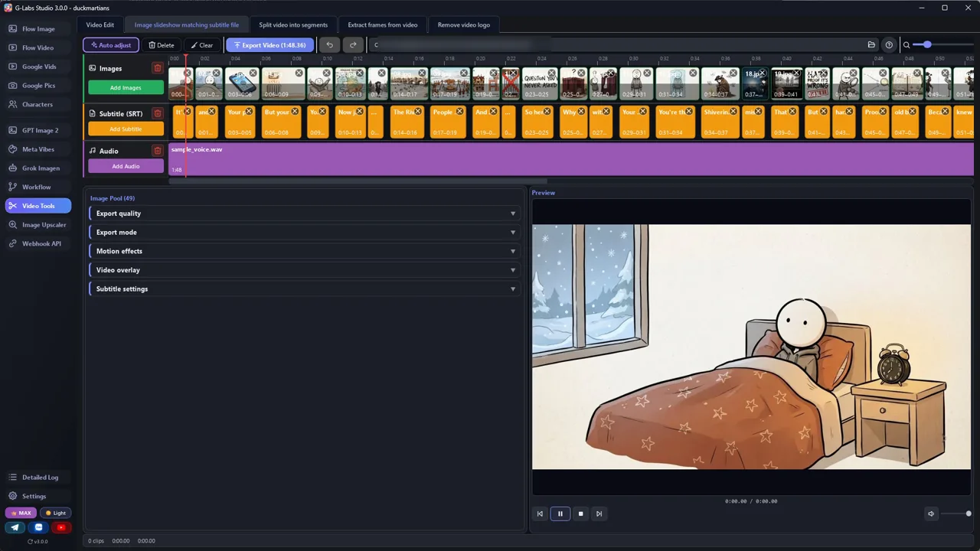Pause the preview playback
Viewport: 980px width, 551px height.
click(560, 514)
